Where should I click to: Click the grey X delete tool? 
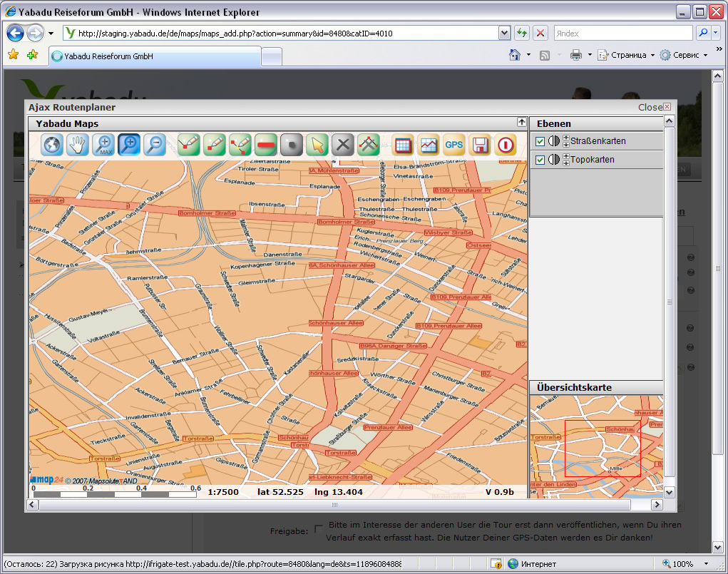click(x=343, y=145)
